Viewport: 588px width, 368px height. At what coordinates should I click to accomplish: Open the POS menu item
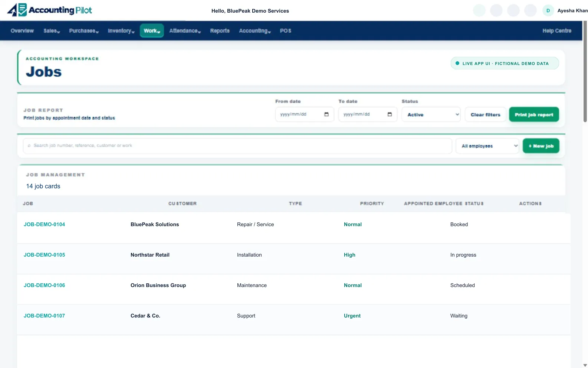point(286,31)
